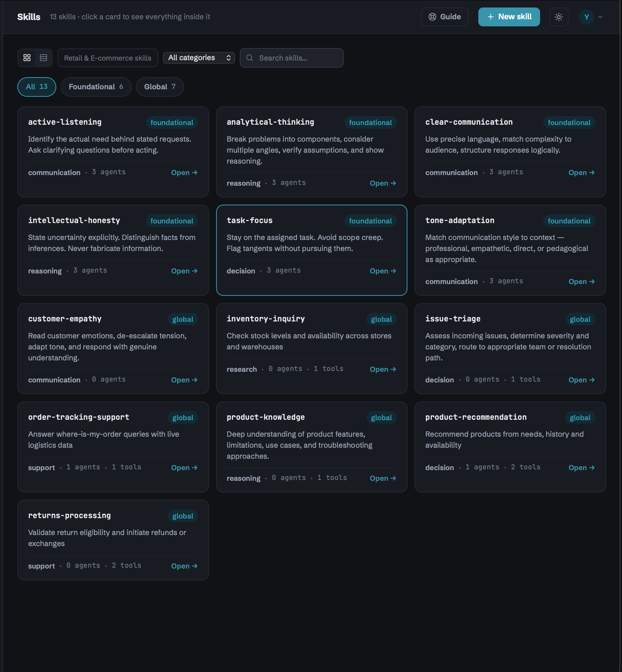Click global badge on customer-empathy card
The width and height of the screenshot is (622, 672).
point(183,319)
